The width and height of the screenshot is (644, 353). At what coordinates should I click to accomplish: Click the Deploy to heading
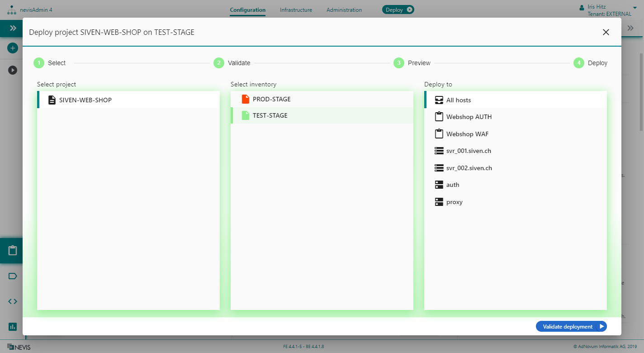point(438,84)
